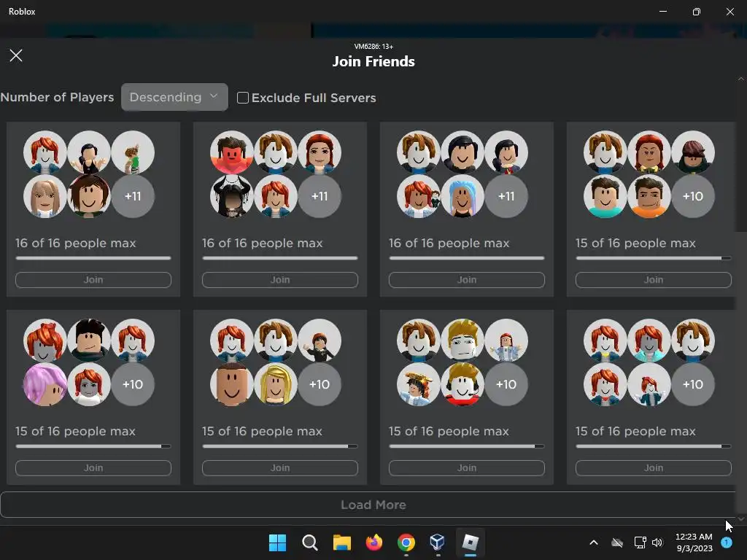The width and height of the screenshot is (747, 560).
Task: Show the +11 extra players beside the blue-haired avatar
Action: [506, 196]
